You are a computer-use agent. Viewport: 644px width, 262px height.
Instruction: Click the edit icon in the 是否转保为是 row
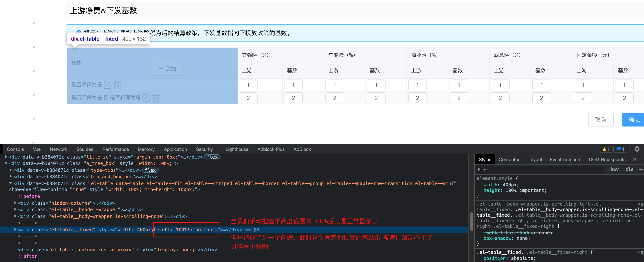click(x=146, y=98)
